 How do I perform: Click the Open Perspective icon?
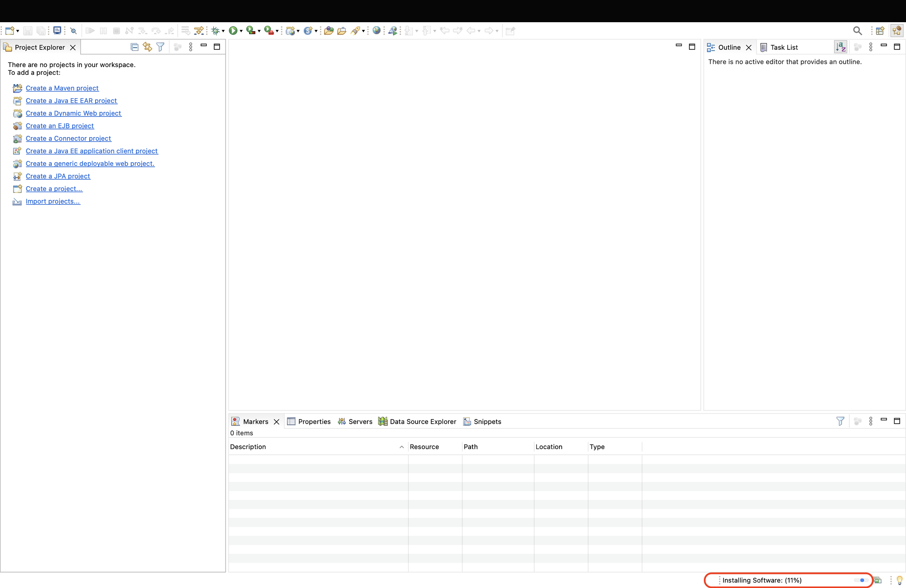[880, 31]
